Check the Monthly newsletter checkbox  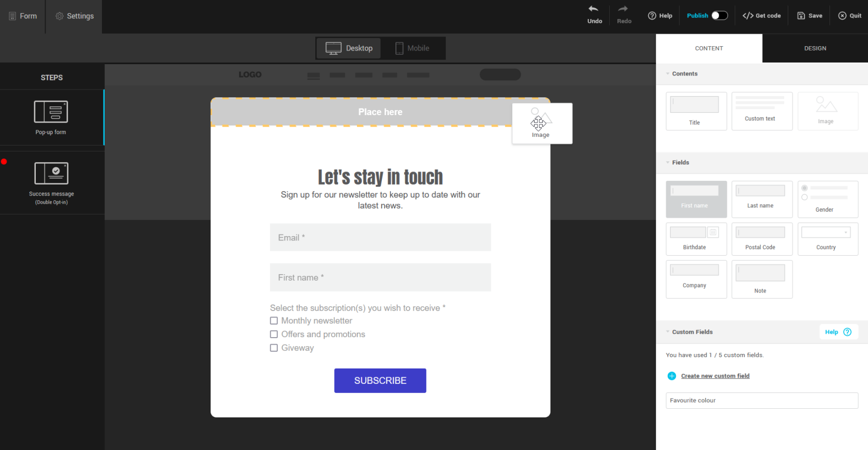[274, 321]
